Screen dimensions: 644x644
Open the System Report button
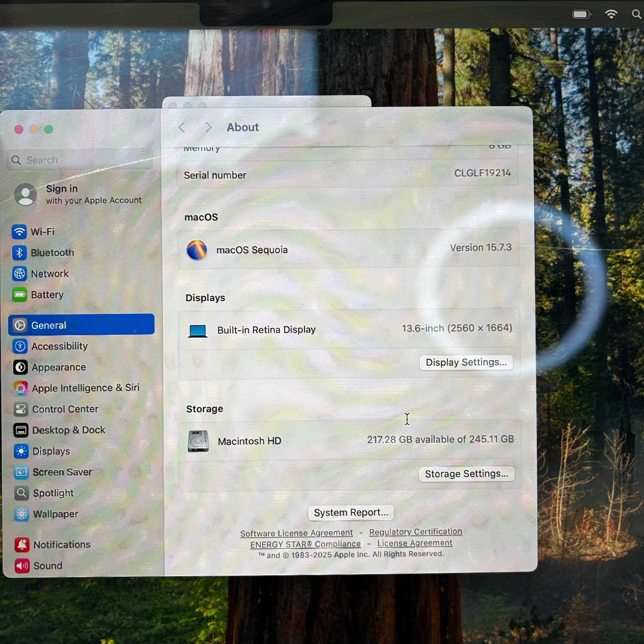(x=351, y=513)
